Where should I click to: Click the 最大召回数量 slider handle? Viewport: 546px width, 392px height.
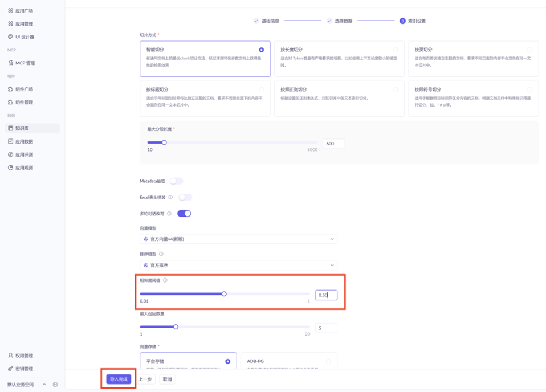(176, 327)
